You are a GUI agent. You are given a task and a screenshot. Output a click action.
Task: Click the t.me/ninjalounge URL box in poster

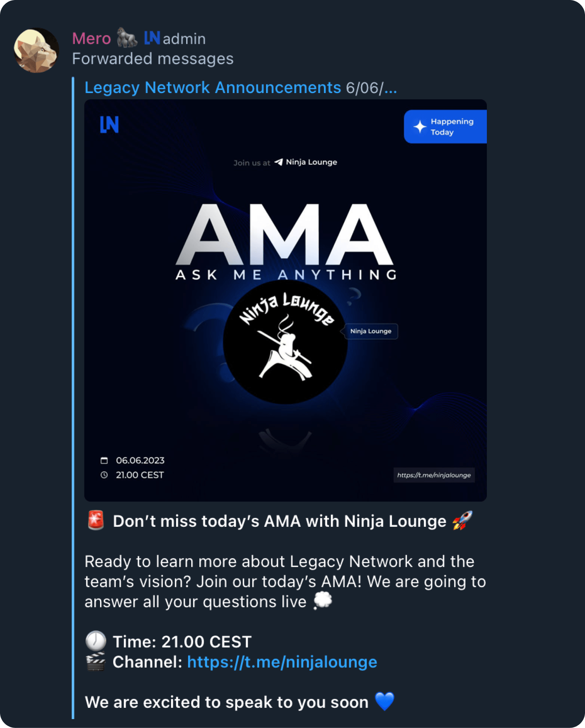[x=434, y=475]
